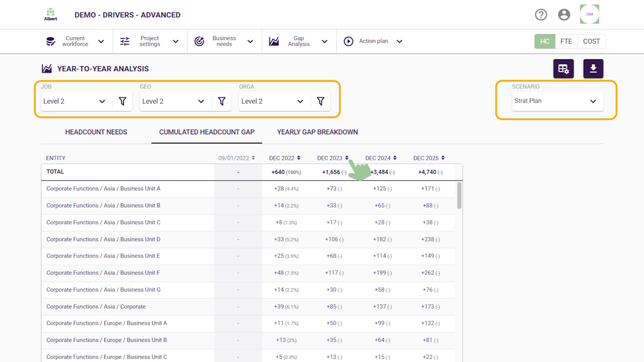Click the Albert logo
The image size is (644, 362).
(x=51, y=15)
